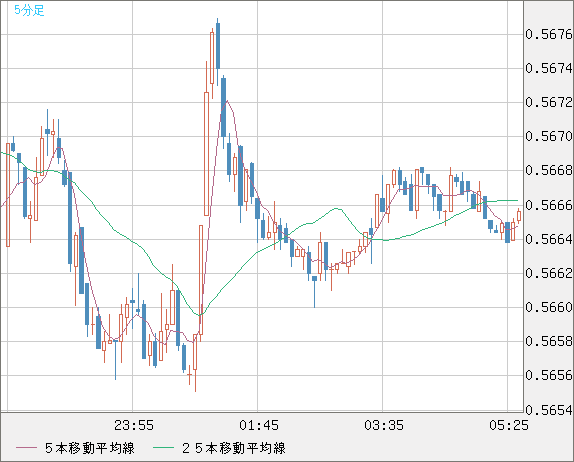Select the 0.5674 price axis label
The height and width of the screenshot is (462, 574).
point(549,68)
